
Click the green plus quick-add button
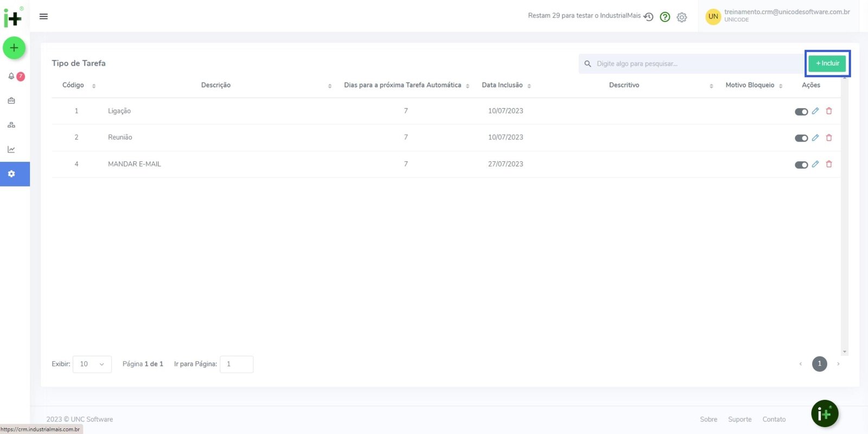point(14,48)
